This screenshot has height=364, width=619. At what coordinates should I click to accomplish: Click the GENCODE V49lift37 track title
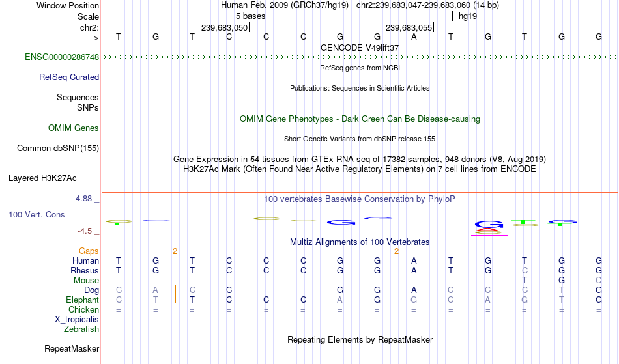360,48
